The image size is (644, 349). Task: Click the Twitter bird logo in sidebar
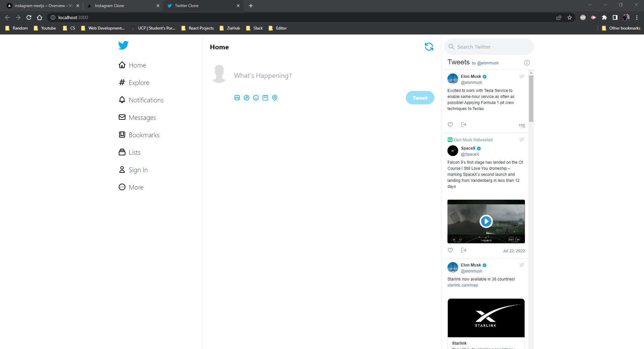(123, 45)
